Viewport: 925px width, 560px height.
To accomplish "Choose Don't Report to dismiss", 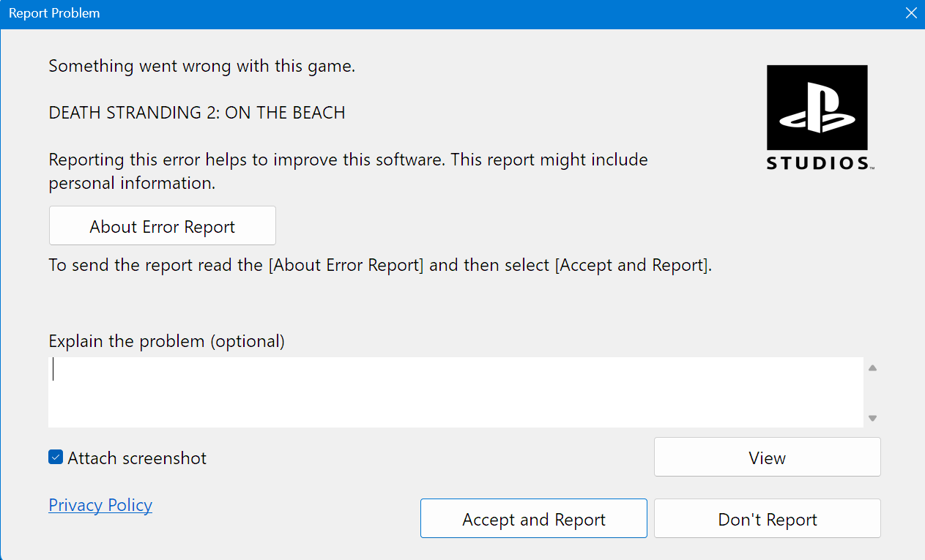I will 767,519.
